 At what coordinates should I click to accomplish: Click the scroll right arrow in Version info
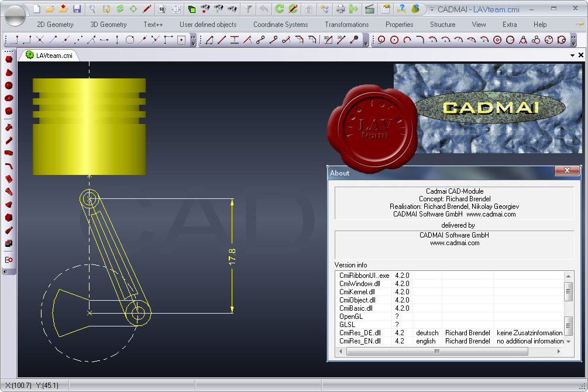pyautogui.click(x=559, y=352)
